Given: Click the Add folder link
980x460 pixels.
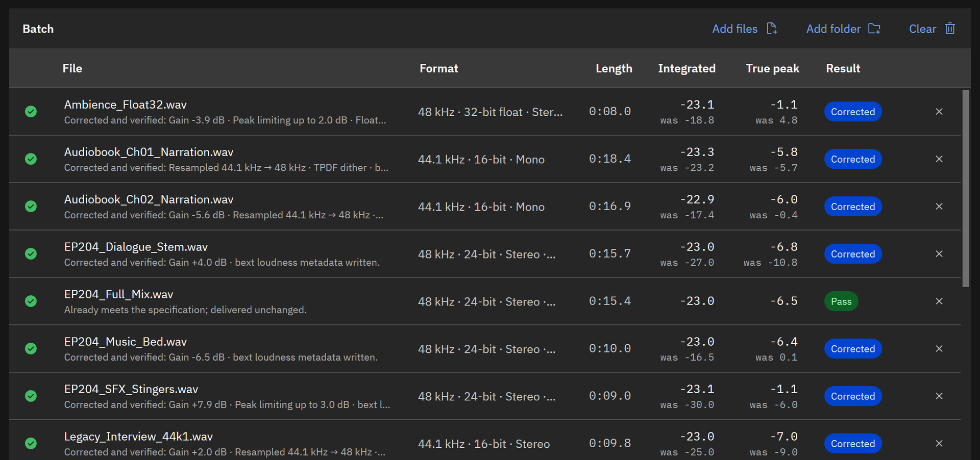Looking at the screenshot, I should point(834,29).
